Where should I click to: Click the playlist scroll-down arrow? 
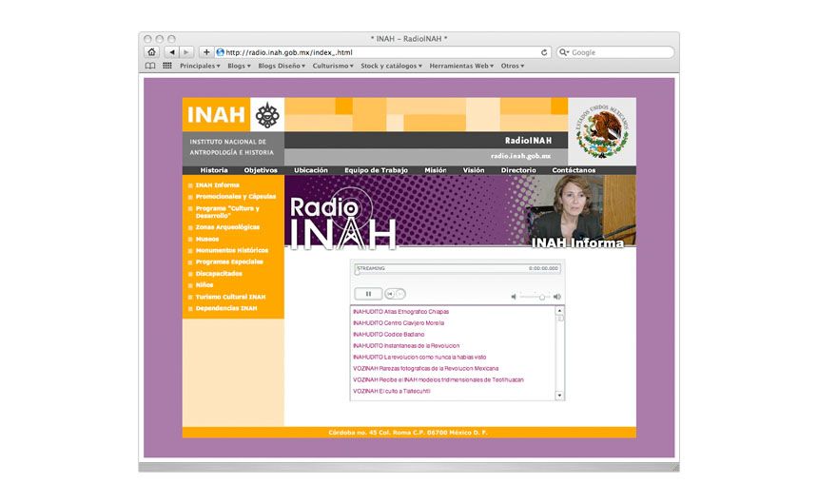pyautogui.click(x=560, y=396)
